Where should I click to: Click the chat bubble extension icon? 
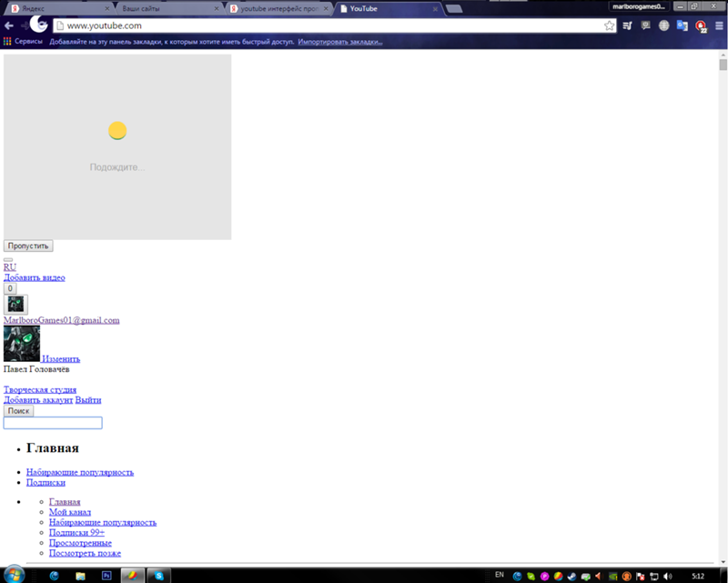pos(645,25)
